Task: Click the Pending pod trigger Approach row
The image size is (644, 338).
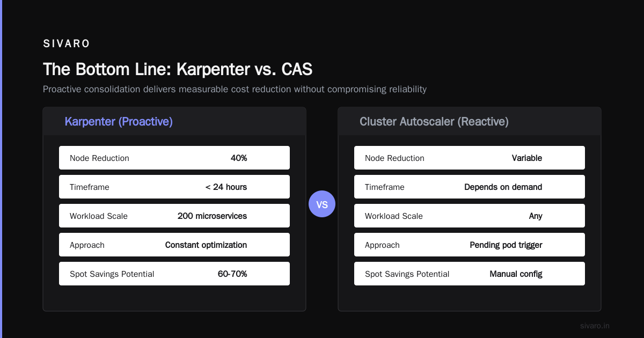Action: [470, 245]
